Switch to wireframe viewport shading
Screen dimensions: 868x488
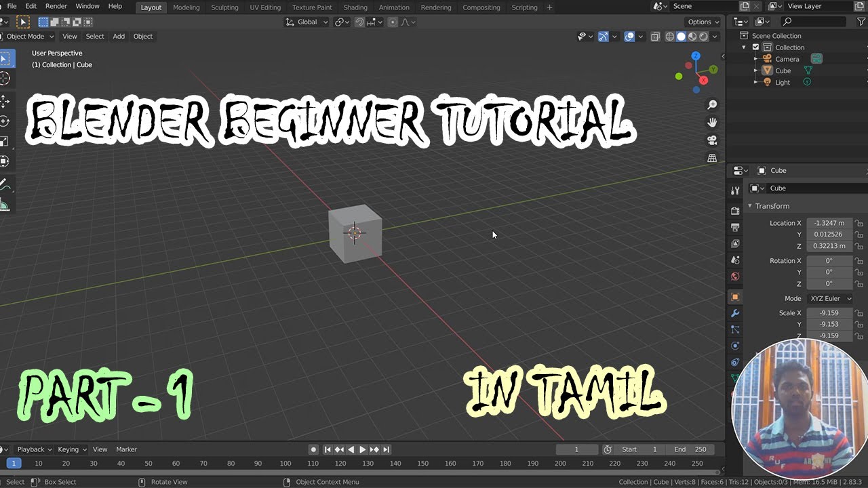(x=670, y=37)
